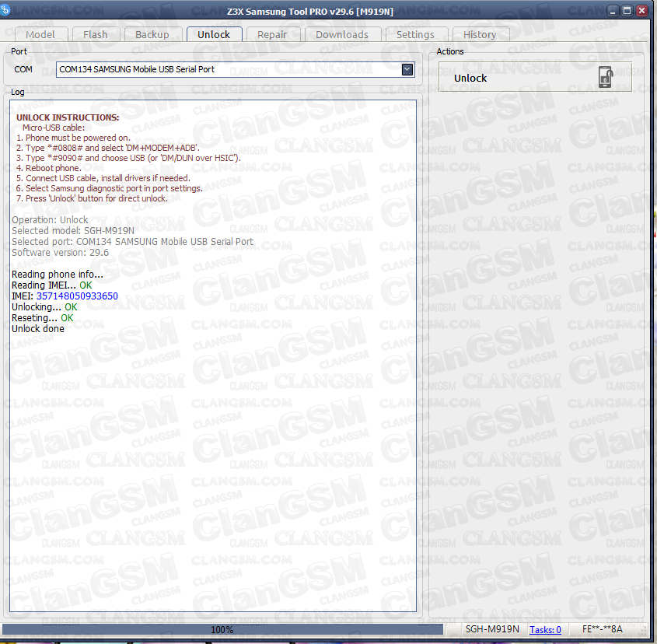The width and height of the screenshot is (657, 644).
Task: Click the Unlock action button
Action: [x=535, y=77]
